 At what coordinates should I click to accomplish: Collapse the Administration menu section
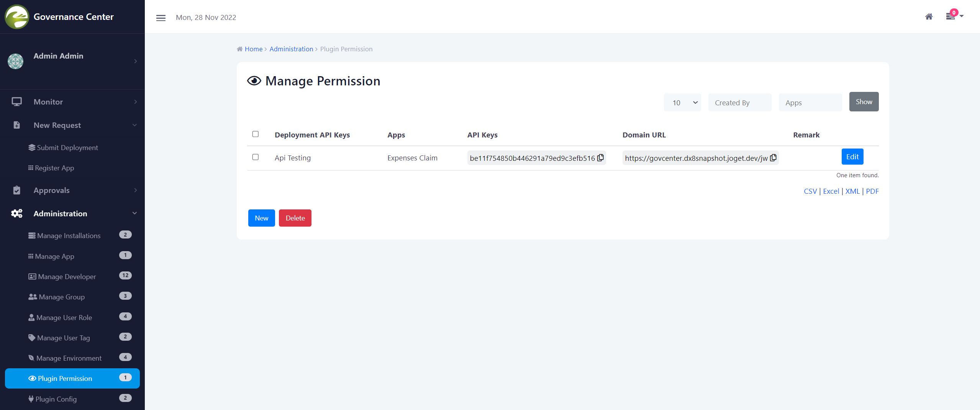click(x=134, y=214)
